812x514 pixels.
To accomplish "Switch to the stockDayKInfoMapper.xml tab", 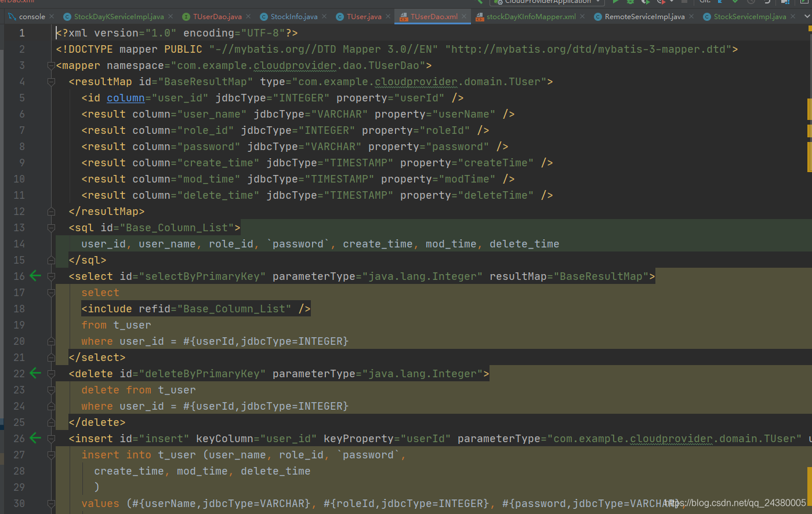I will [x=531, y=17].
